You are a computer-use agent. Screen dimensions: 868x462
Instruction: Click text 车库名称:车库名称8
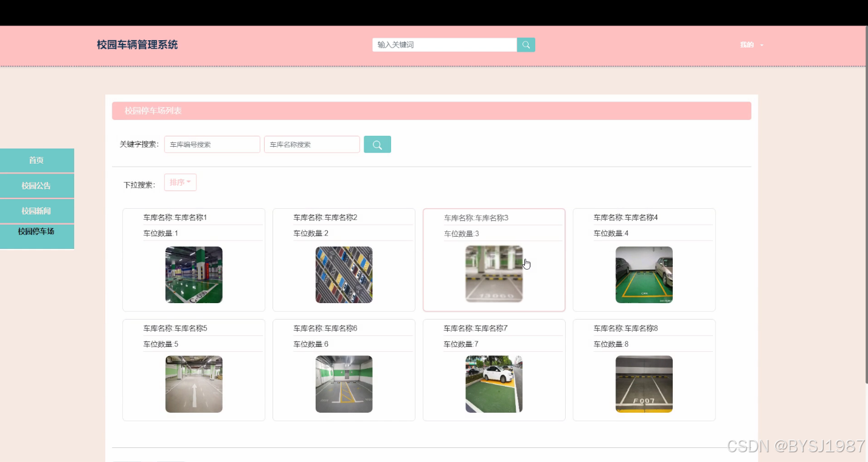point(626,328)
